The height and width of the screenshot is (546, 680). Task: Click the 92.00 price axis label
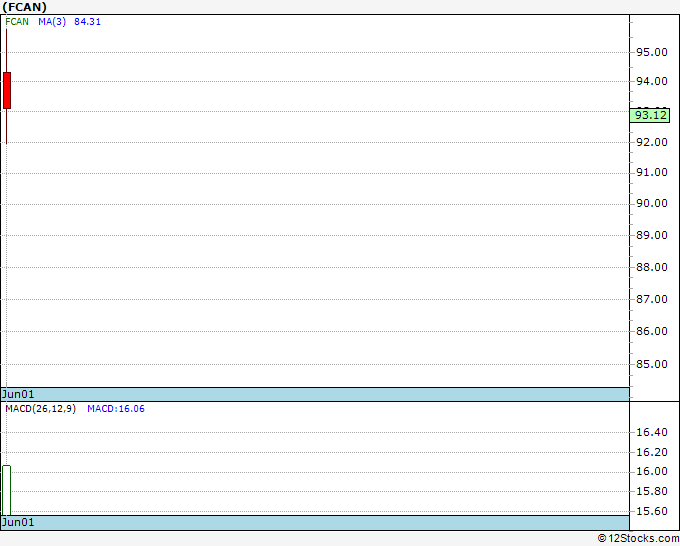pos(651,142)
